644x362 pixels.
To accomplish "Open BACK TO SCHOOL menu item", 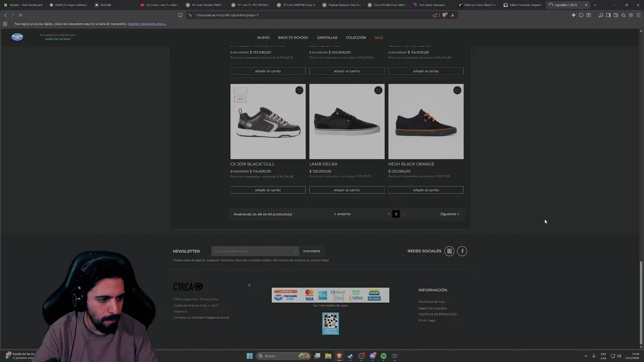I will pos(293,38).
